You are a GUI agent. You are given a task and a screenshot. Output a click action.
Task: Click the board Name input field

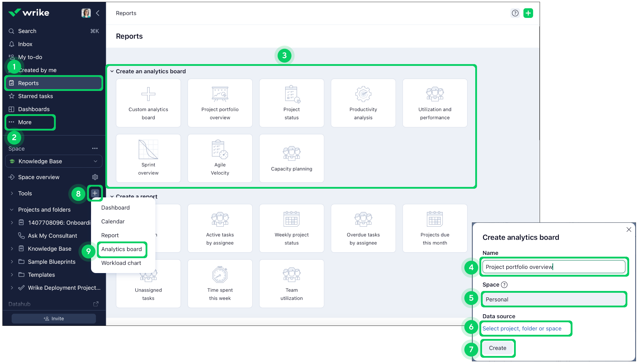[554, 267]
